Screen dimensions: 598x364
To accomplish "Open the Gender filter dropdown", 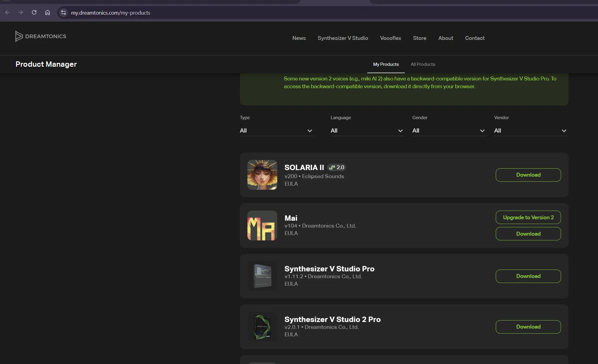I will point(449,130).
